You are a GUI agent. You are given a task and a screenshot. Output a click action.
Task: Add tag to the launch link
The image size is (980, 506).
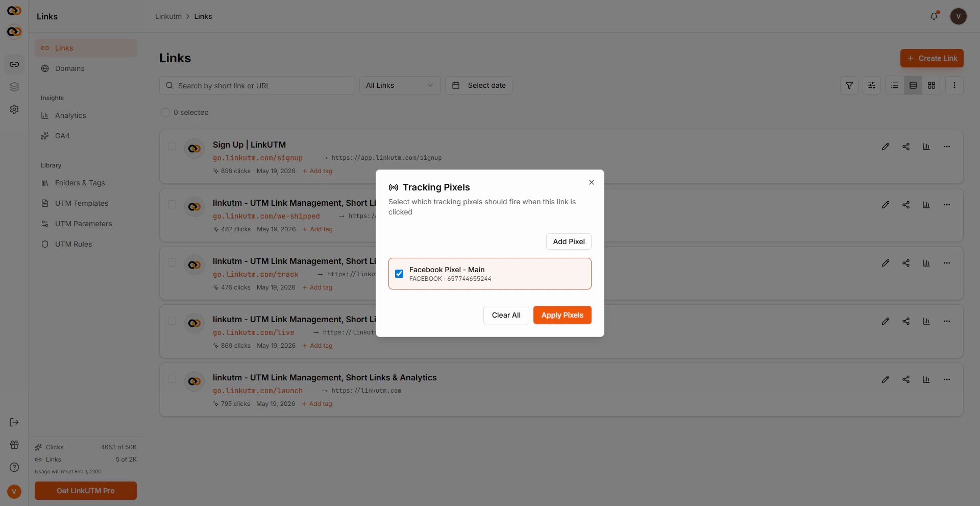coord(317,404)
